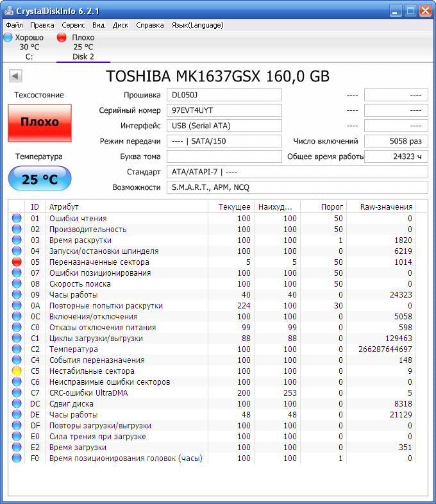This screenshot has height=504, width=436.
Task: Select the Ошибки позиционирования row
Action: coord(212,273)
